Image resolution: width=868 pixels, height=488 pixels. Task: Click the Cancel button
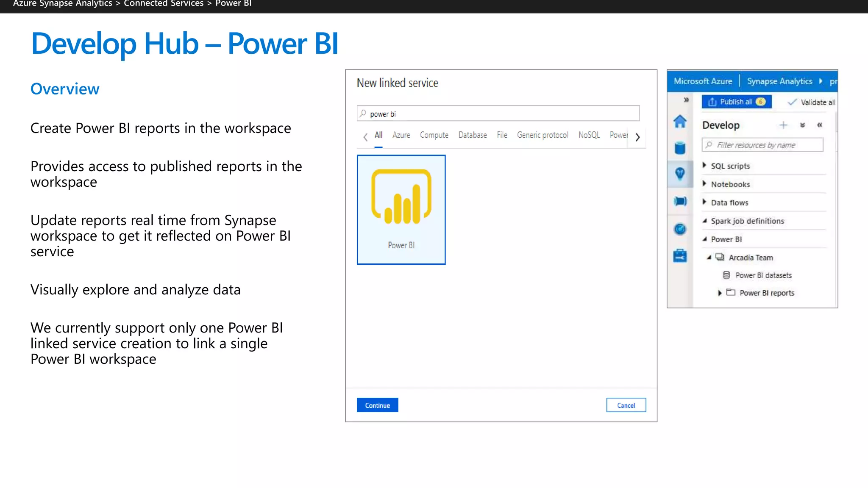[x=626, y=405]
